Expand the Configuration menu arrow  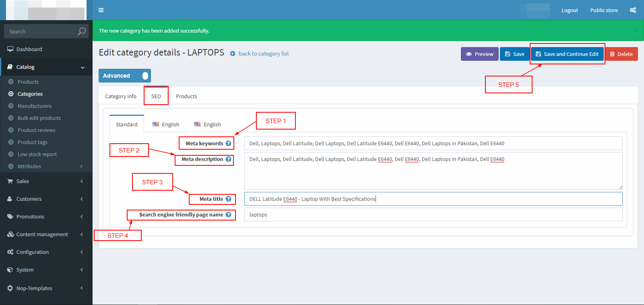click(x=82, y=252)
